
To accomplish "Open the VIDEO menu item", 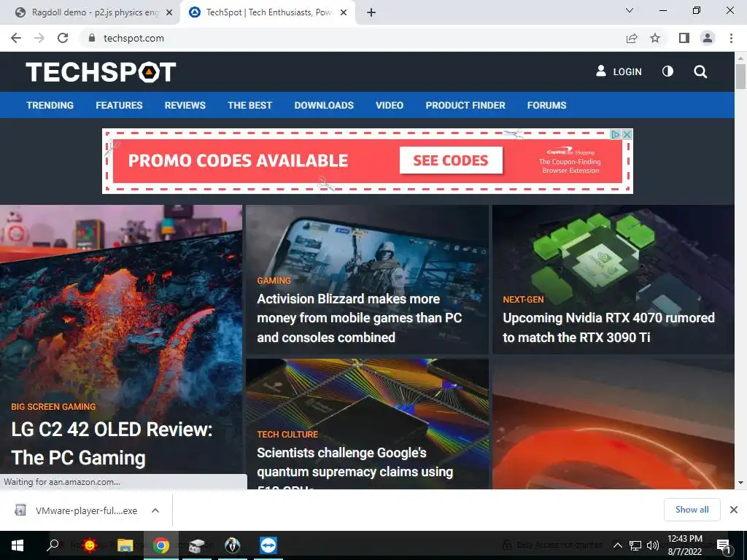I will click(390, 105).
